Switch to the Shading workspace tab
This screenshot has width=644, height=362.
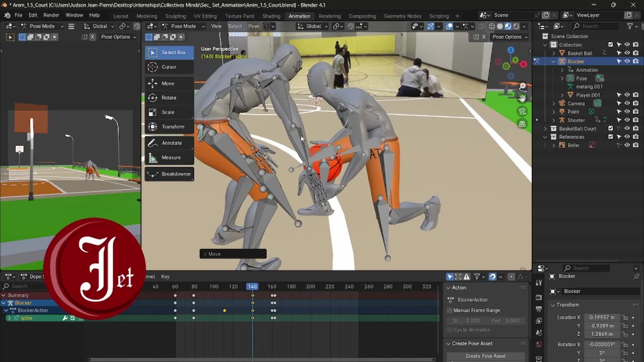coord(271,16)
